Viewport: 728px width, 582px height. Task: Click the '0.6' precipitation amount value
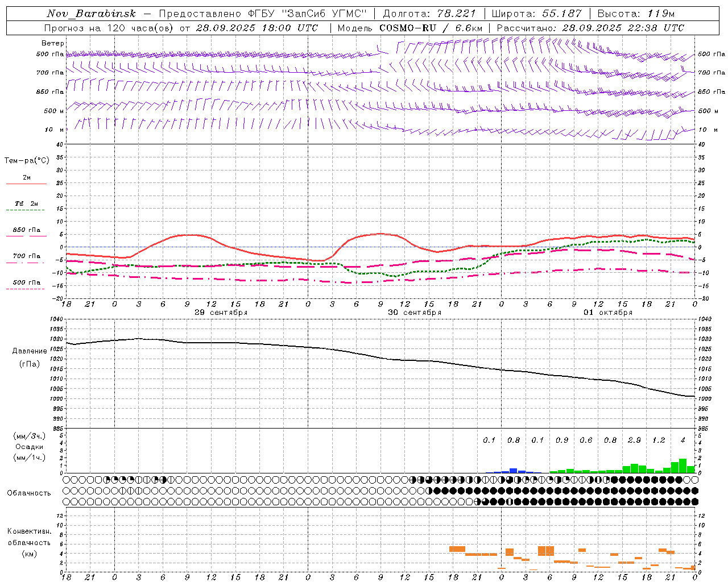586,440
